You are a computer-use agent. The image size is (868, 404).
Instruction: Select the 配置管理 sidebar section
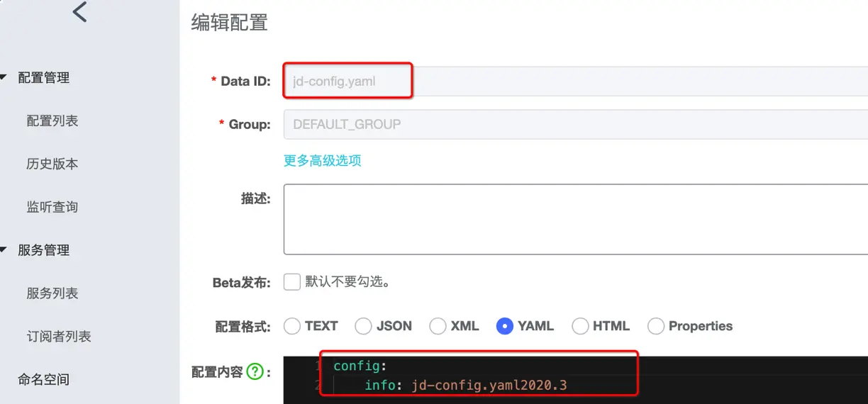click(44, 78)
